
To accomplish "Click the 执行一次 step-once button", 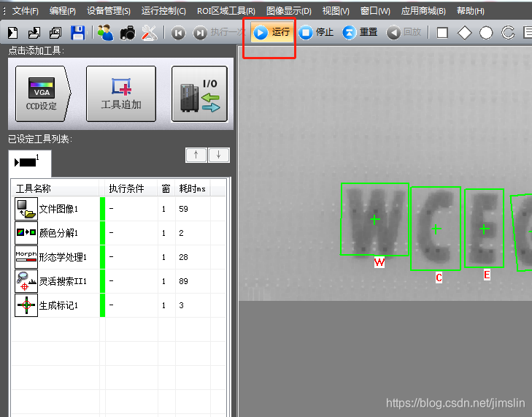I will click(219, 33).
